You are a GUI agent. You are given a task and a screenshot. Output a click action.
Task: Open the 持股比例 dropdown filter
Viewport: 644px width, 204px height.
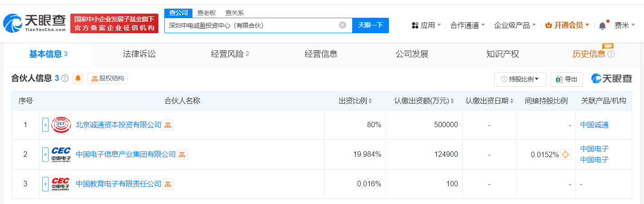click(520, 79)
